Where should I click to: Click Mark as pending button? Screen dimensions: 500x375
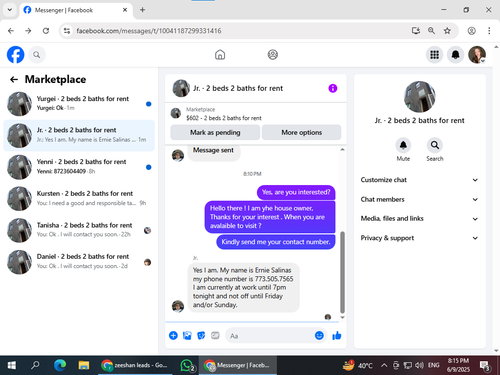click(x=215, y=132)
